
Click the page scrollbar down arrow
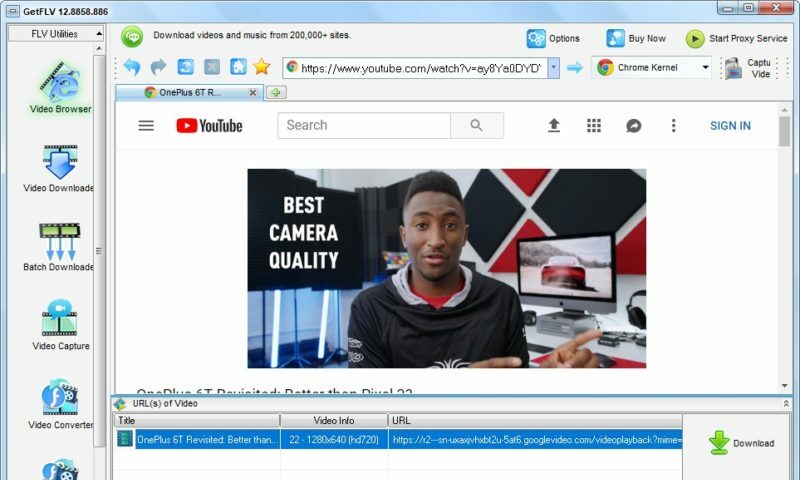[785, 386]
